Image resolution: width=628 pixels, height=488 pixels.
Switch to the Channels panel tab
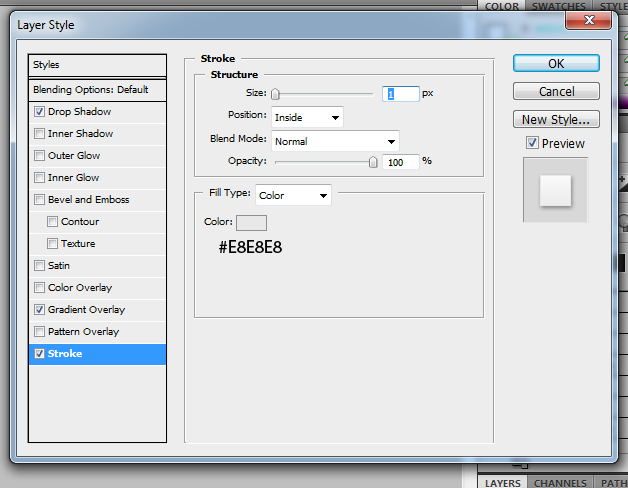[x=560, y=483]
